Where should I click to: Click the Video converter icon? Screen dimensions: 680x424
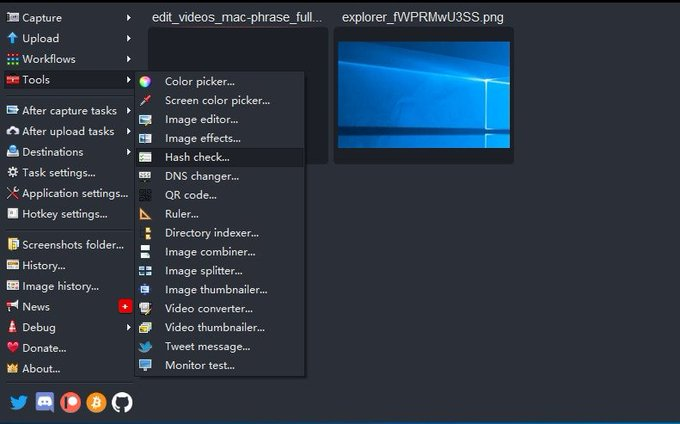click(x=145, y=309)
